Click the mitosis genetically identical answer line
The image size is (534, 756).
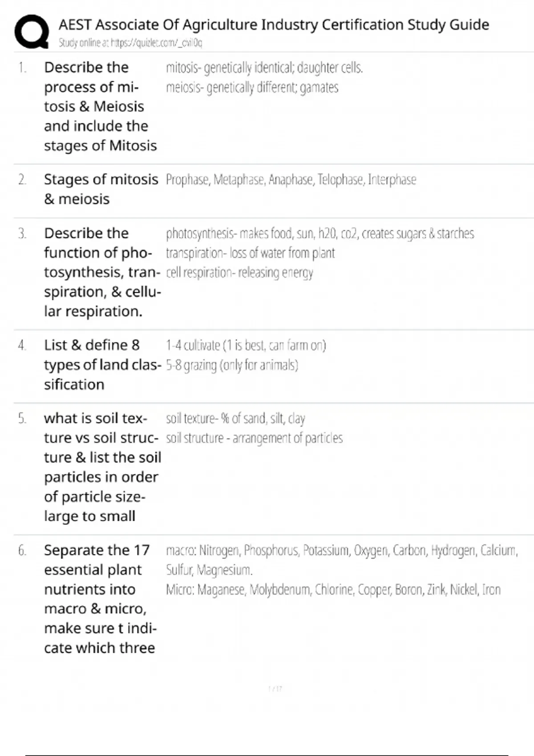pos(264,68)
